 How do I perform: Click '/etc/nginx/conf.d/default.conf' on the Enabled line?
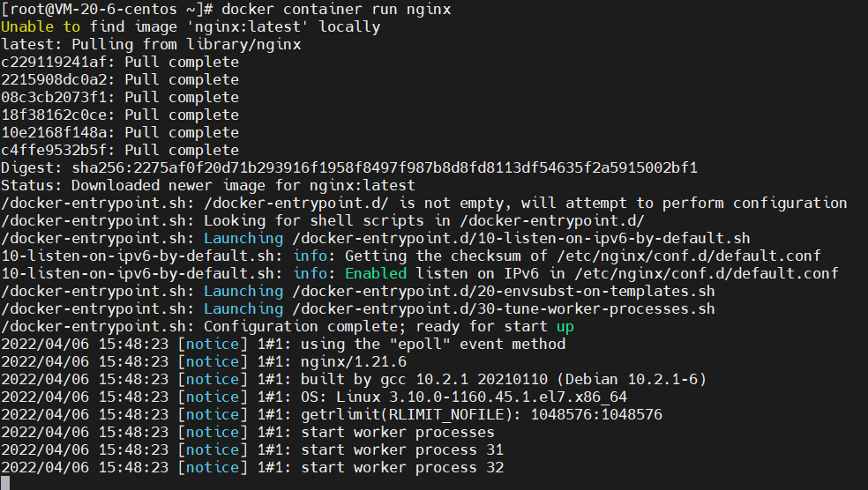707,274
